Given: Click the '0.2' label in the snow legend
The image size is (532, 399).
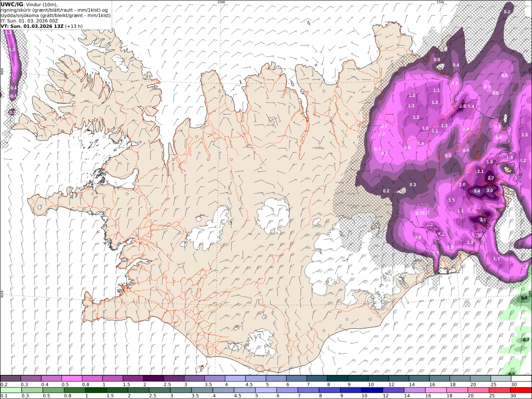Looking at the screenshot, I should pos(3,384).
